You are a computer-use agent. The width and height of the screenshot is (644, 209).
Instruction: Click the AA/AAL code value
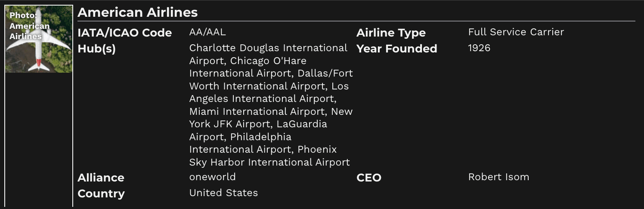point(207,32)
